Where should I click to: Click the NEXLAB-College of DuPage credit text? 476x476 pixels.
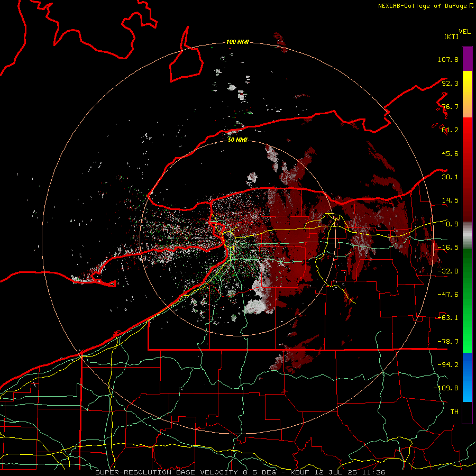point(425,6)
